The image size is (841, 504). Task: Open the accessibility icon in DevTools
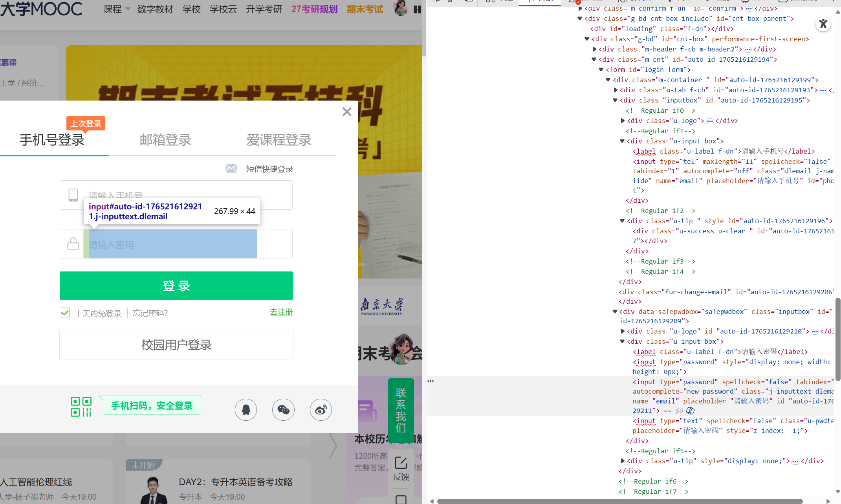click(823, 24)
